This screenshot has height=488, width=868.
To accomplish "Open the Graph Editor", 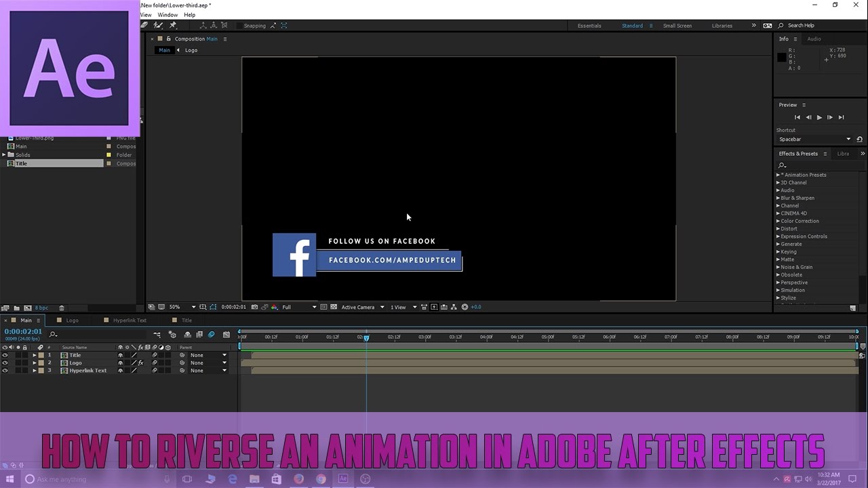I will (x=226, y=335).
